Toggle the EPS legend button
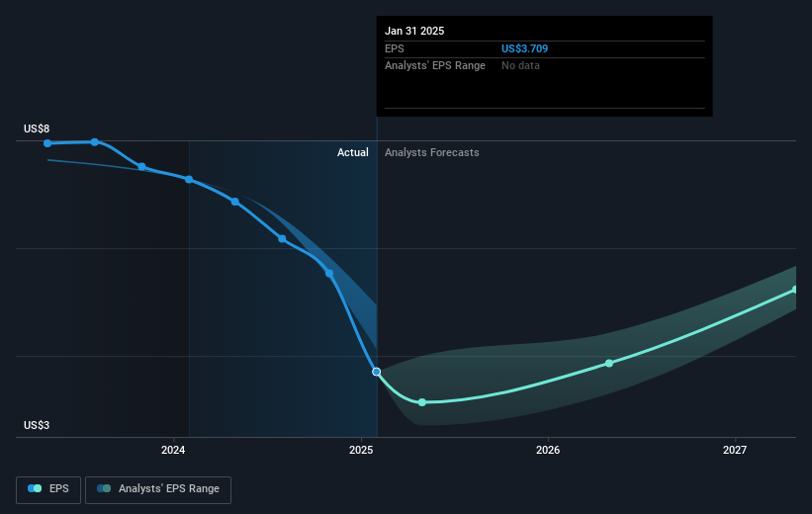Viewport: 812px width, 514px height. (48, 489)
